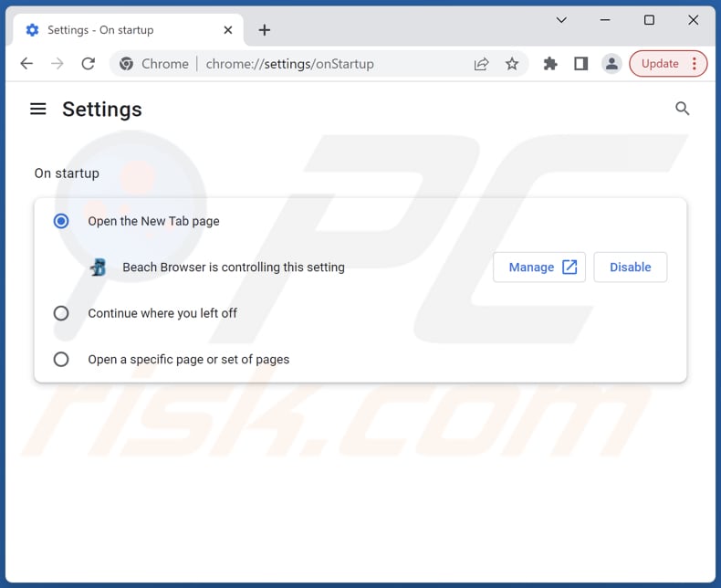This screenshot has width=721, height=588.
Task: Switch to Settings - On startup tab
Action: (x=129, y=30)
